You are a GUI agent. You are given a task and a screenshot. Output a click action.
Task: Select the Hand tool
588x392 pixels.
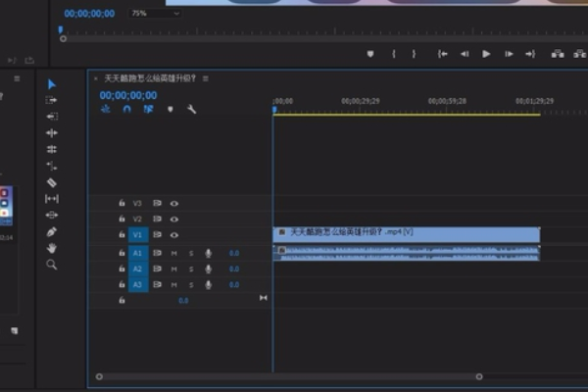click(x=52, y=248)
